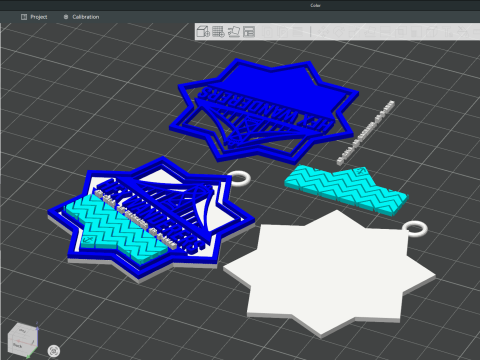
Task: Click the faded Variable layer height icon
Action: (298, 32)
